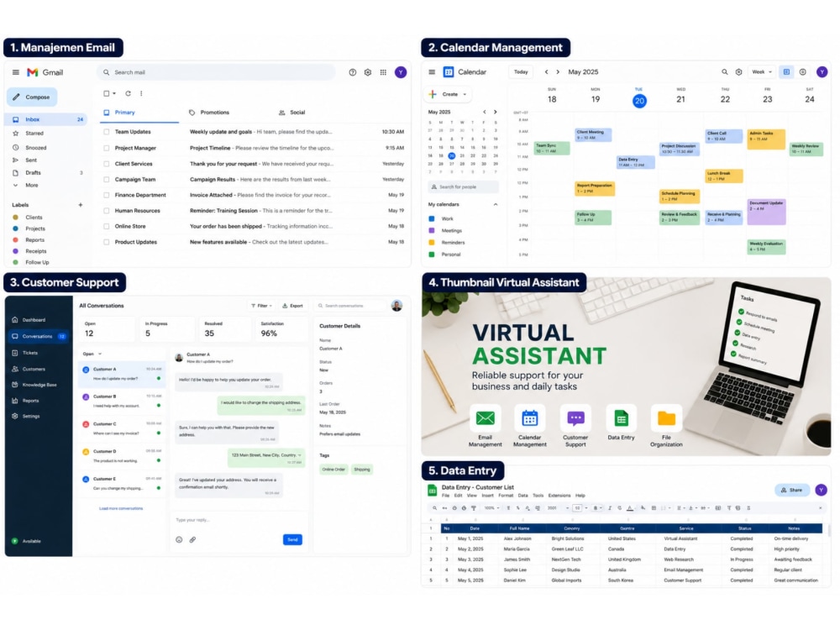Open Knowledge Base in support sidebar
Screen dimensions: 840x630
coord(39,385)
